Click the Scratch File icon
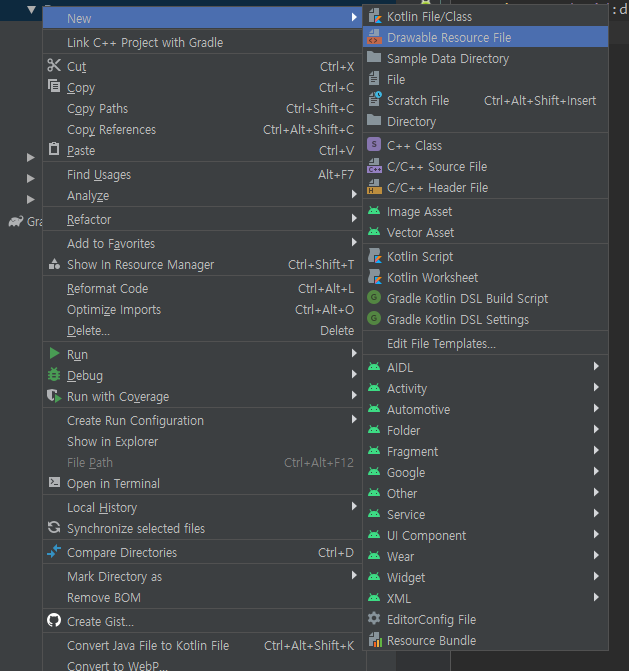The image size is (629, 671). click(374, 99)
